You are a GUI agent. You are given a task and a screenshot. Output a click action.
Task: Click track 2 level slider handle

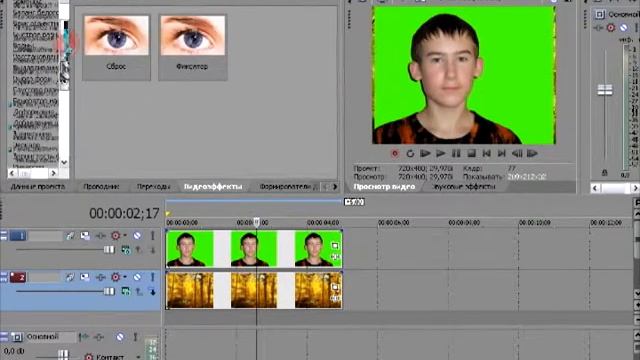click(x=109, y=291)
